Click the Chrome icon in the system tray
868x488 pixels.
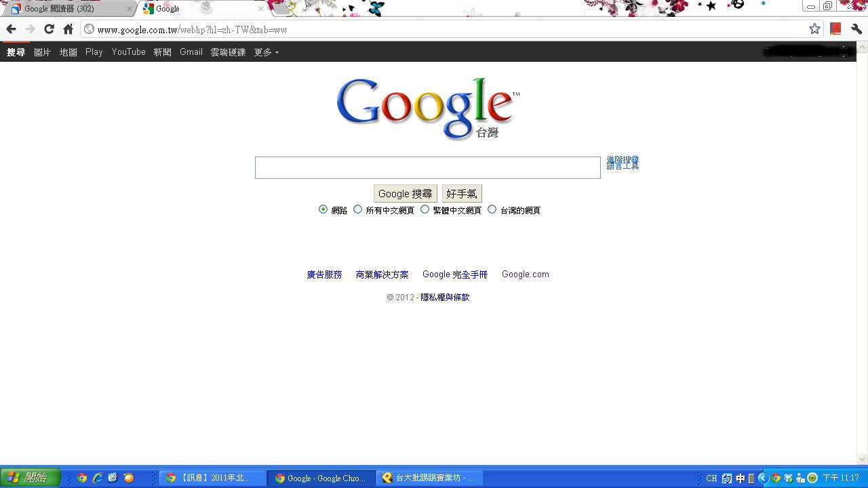(x=776, y=478)
